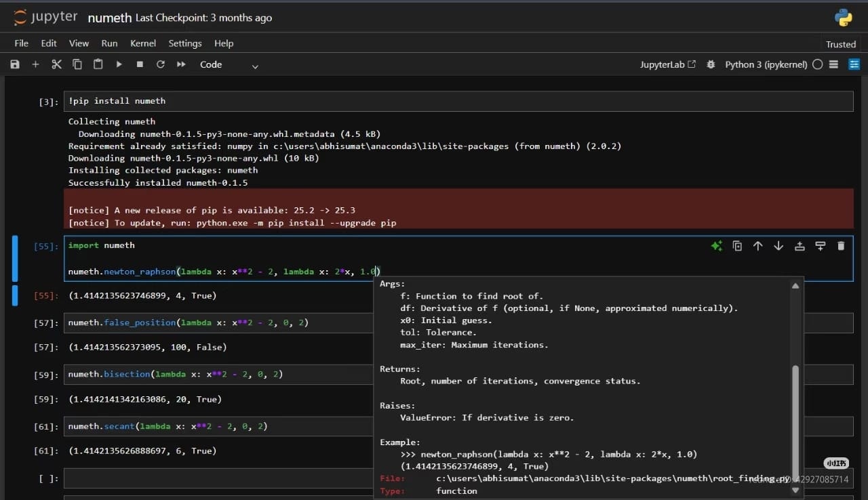Image resolution: width=868 pixels, height=500 pixels.
Task: Click into the empty code cell at bottom
Action: click(217, 478)
